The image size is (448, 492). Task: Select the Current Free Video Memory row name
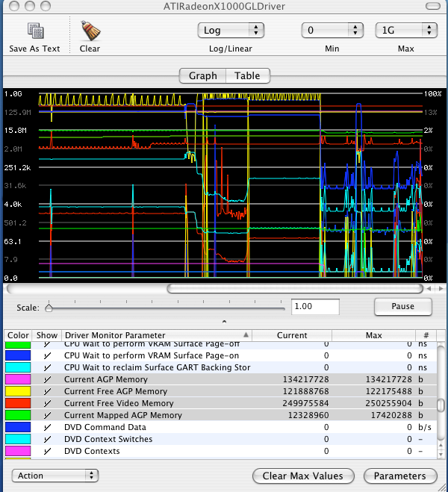pos(119,403)
